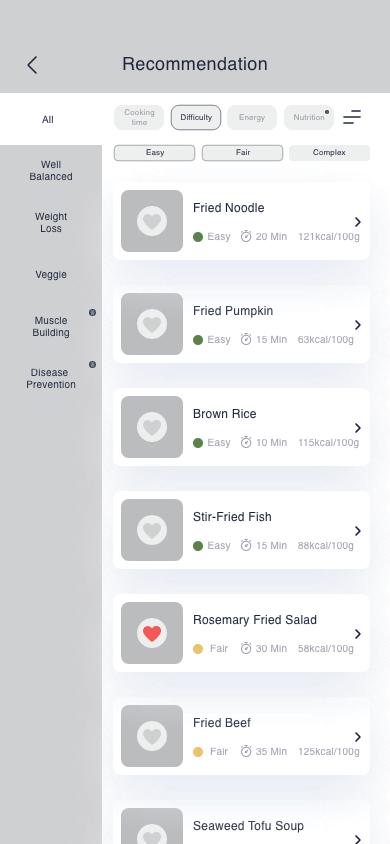
Task: Select the Energy sort chip
Action: [x=252, y=117]
